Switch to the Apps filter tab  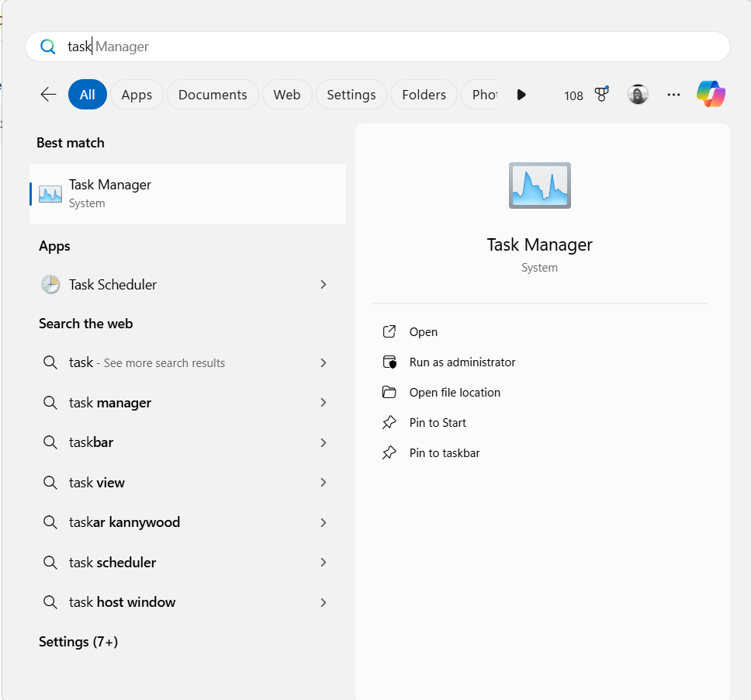point(137,94)
